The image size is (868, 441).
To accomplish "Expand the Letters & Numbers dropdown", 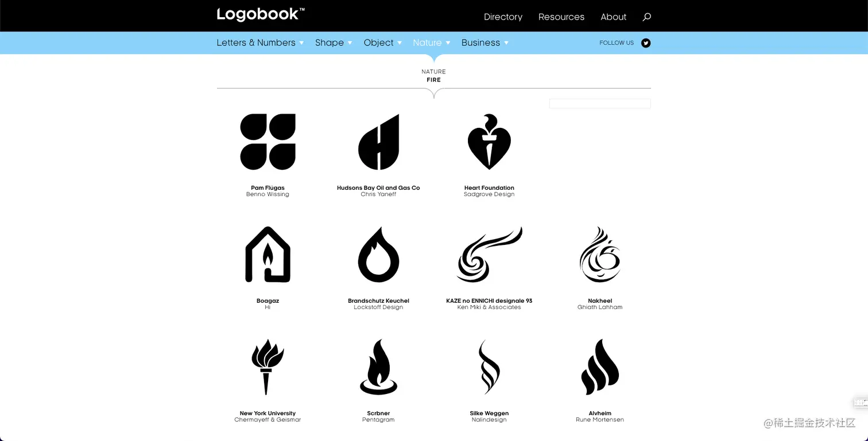I will [260, 43].
